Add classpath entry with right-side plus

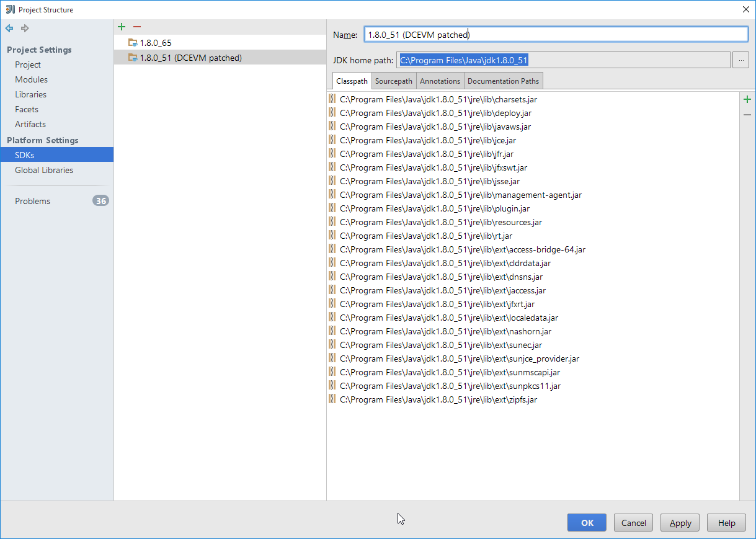[747, 99]
